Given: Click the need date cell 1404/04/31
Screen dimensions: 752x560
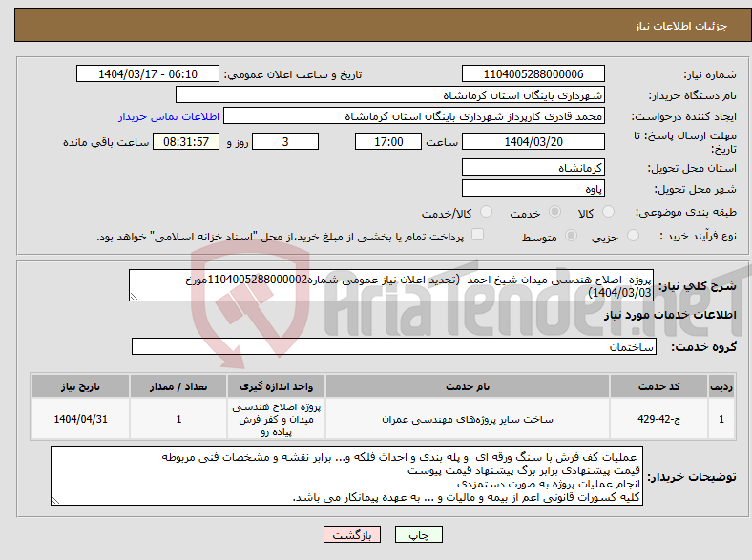Looking at the screenshot, I should point(80,419).
